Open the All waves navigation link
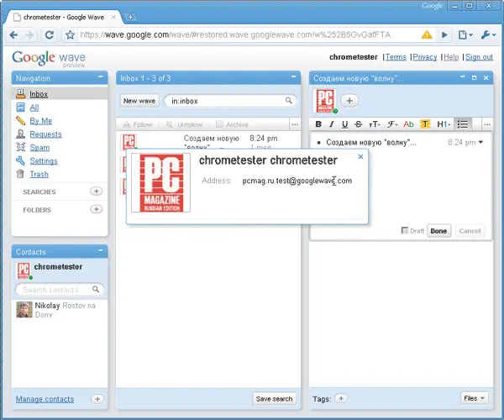Screen dimensions: 504x420 (x=34, y=108)
